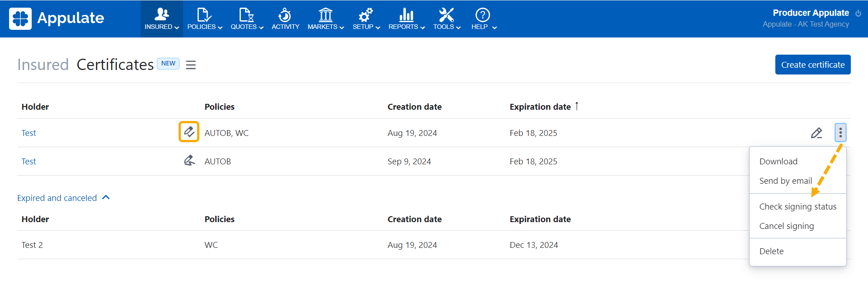The width and height of the screenshot is (868, 307).
Task: Open the Insured navigation menu
Action: (x=161, y=19)
